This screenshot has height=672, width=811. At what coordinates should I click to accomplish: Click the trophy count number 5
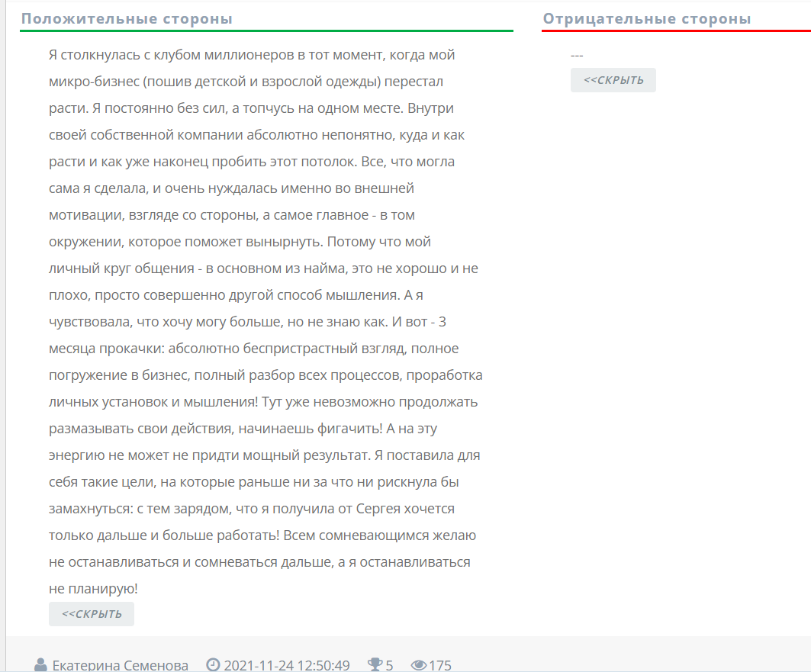pos(389,665)
